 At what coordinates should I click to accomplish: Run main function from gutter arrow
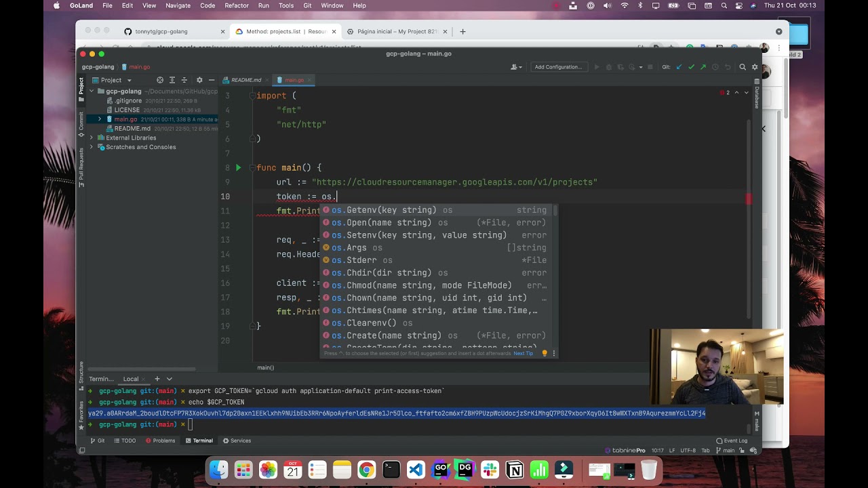[238, 167]
